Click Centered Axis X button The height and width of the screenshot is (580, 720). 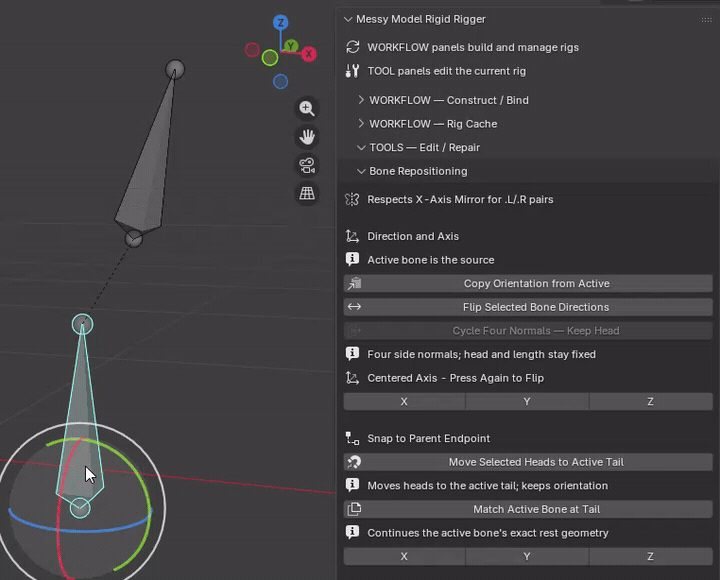tap(405, 401)
